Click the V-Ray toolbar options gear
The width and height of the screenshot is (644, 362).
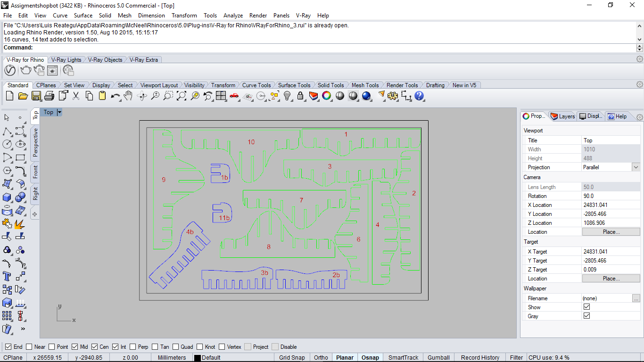640,59
